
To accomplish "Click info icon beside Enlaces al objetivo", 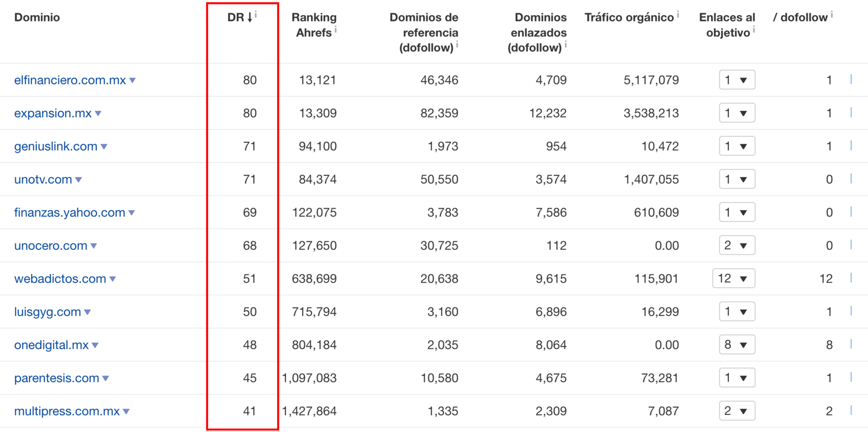I will (x=754, y=29).
